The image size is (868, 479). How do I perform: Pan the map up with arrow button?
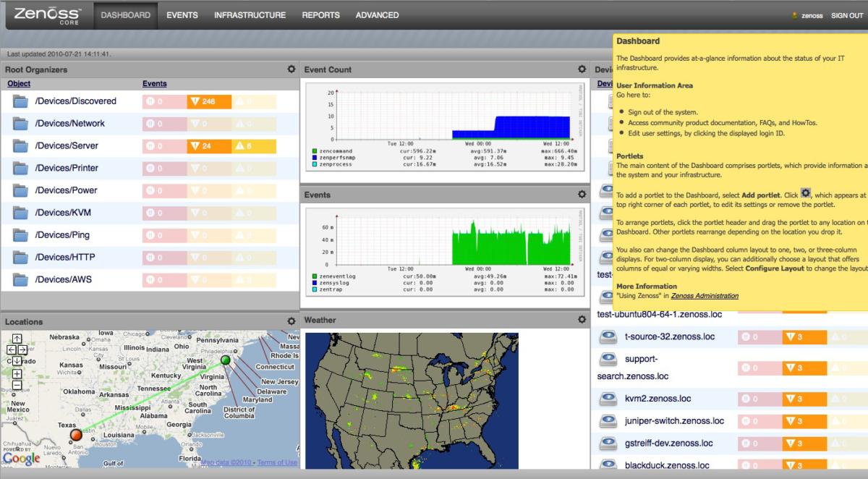click(x=17, y=339)
